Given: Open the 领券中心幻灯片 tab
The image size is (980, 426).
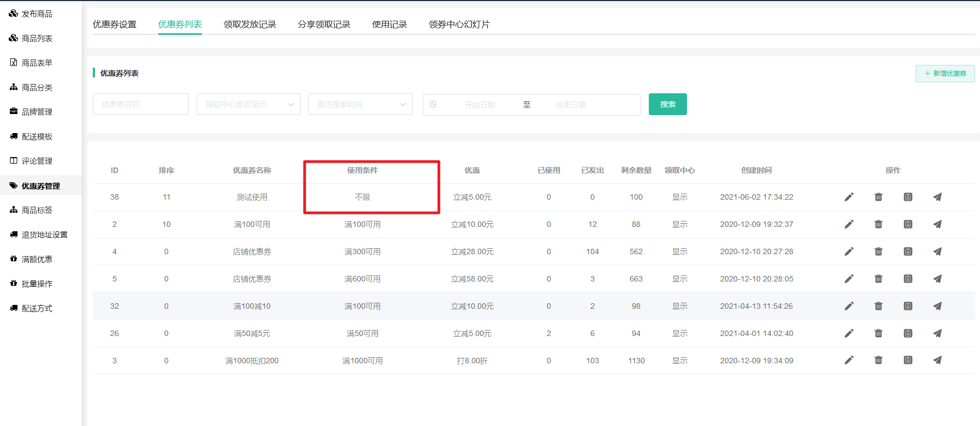Looking at the screenshot, I should tap(459, 25).
